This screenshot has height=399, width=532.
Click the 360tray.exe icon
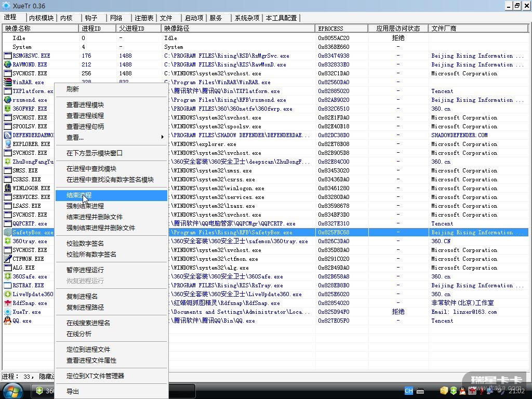7,241
